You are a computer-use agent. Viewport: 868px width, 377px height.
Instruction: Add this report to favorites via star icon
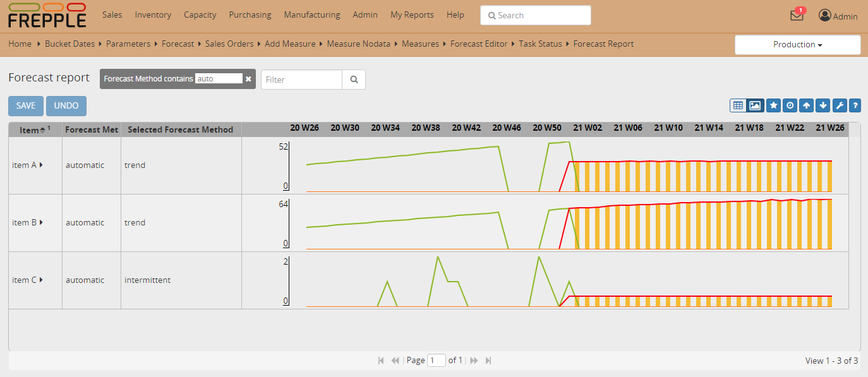(774, 105)
